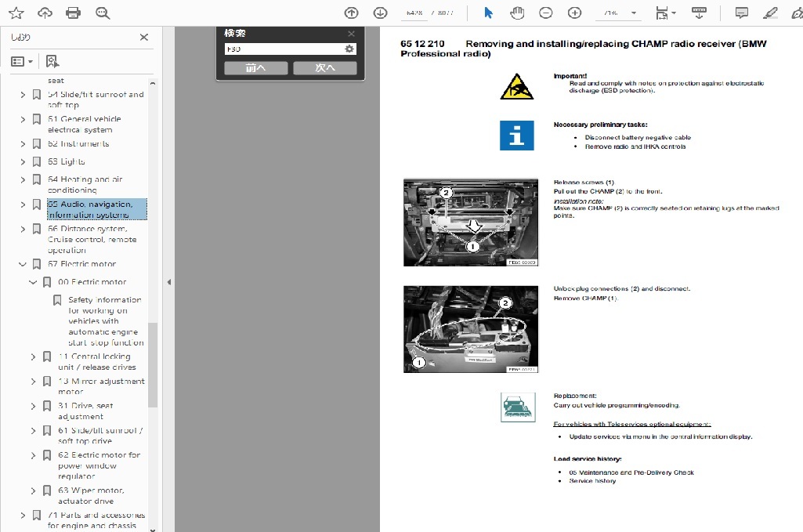Click the bookmark icon beside 61 General vehicle
This screenshot has height=532, width=803.
click(37, 119)
